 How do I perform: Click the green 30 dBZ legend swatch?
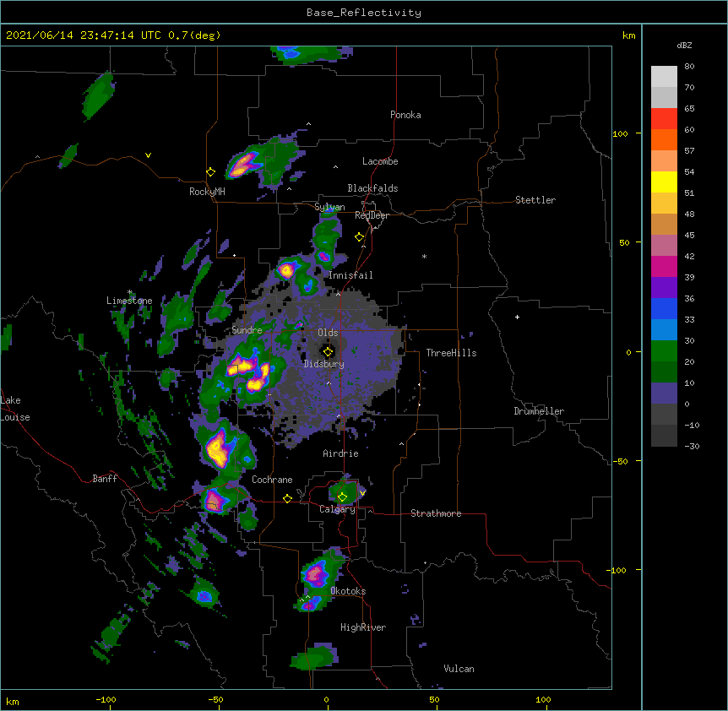click(664, 351)
